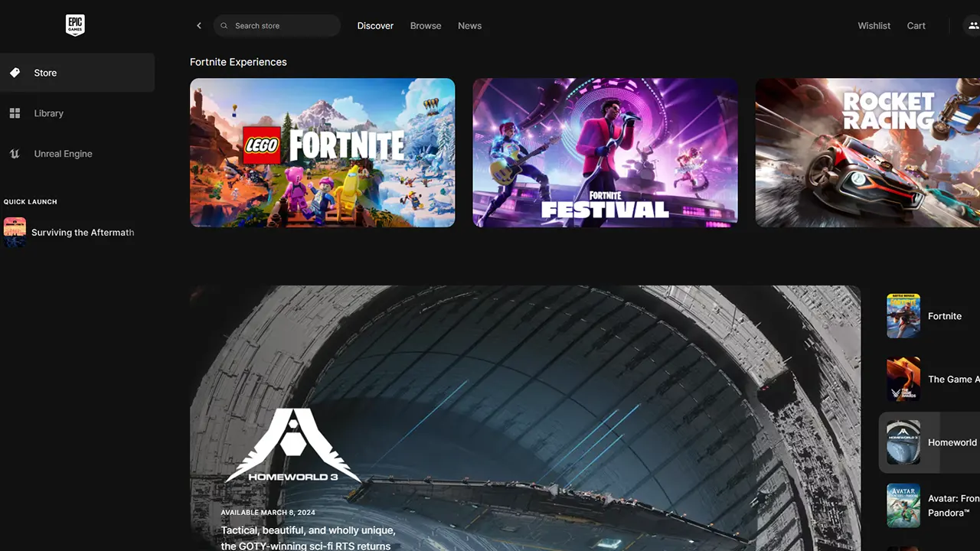The height and width of the screenshot is (551, 980).
Task: Open the Wishlist link
Action: (874, 26)
